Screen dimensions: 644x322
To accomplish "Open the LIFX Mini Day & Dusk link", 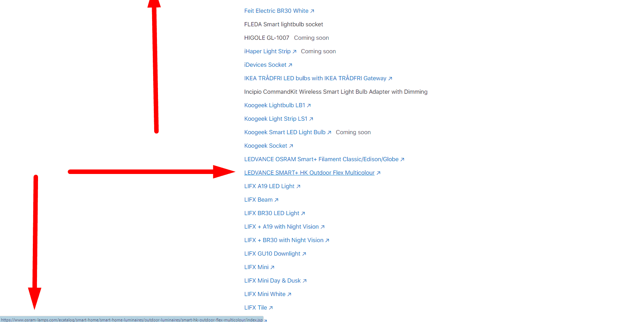I will 272,280.
